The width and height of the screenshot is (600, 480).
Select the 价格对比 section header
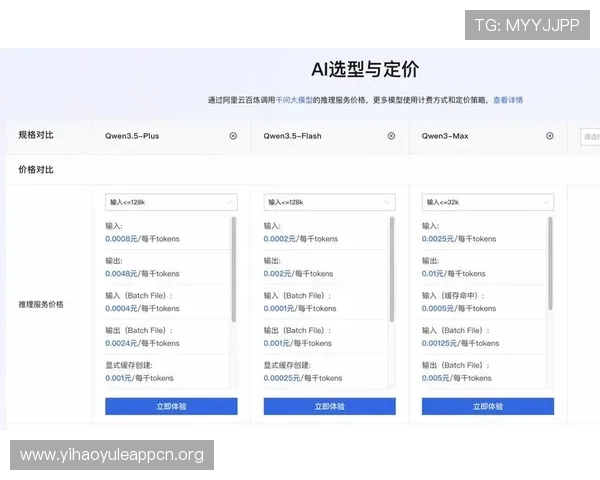click(36, 170)
